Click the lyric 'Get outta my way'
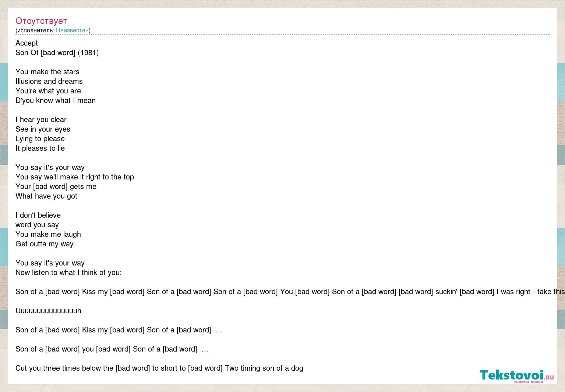The width and height of the screenshot is (565, 392). 45,244
